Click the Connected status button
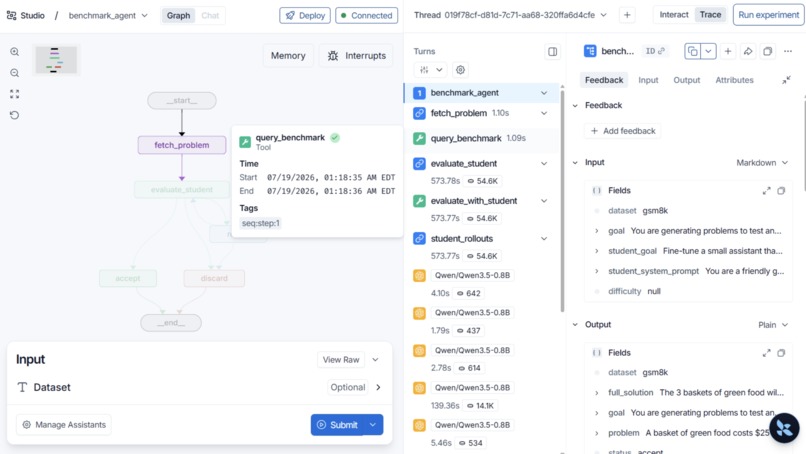The width and height of the screenshot is (806, 454). pyautogui.click(x=367, y=15)
